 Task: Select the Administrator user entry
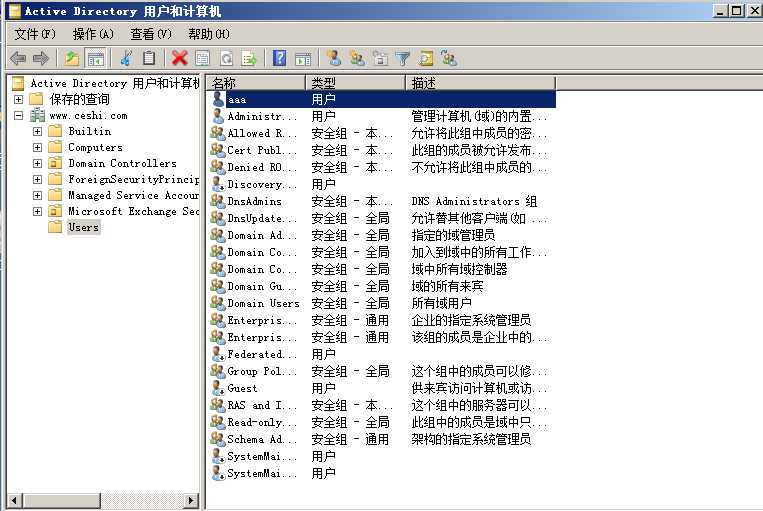262,116
